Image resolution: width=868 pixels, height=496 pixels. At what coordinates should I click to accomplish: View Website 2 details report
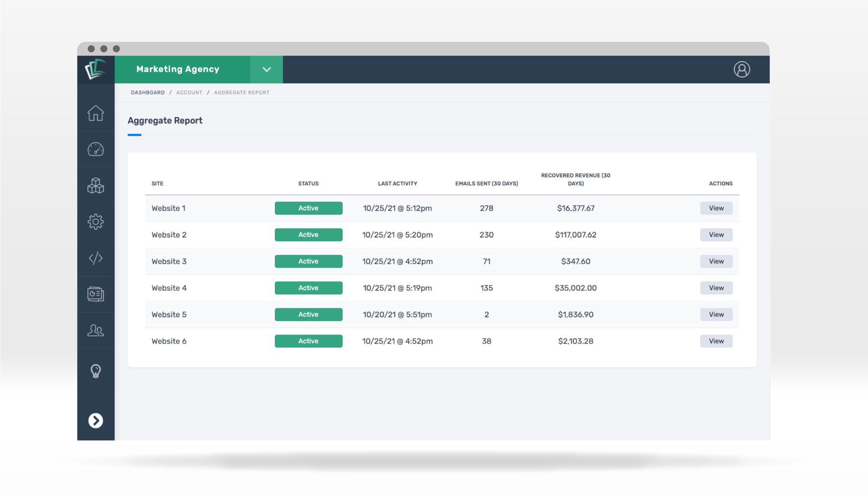(x=716, y=235)
